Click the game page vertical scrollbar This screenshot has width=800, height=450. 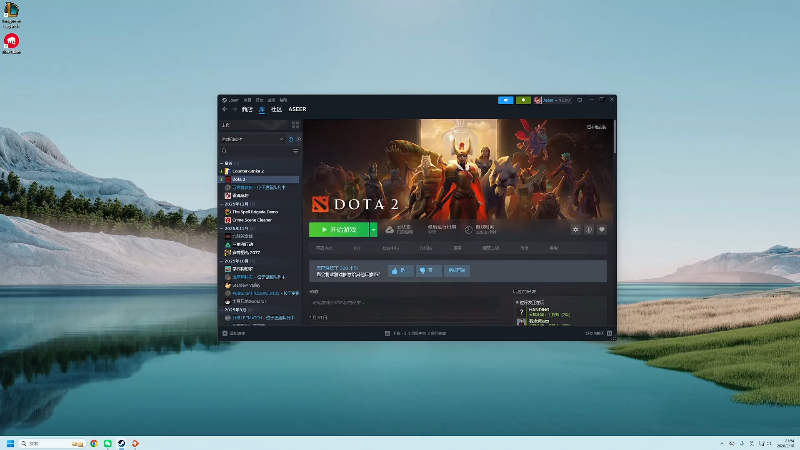615,137
